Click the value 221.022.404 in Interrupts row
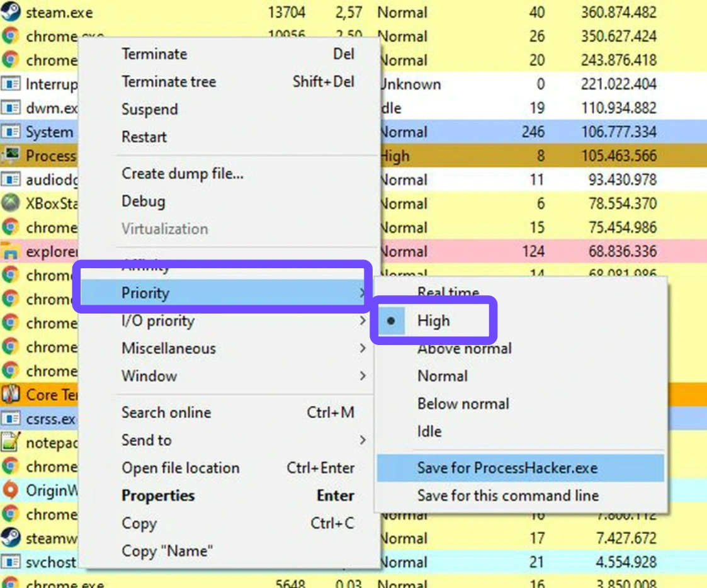The width and height of the screenshot is (707, 588). [618, 84]
